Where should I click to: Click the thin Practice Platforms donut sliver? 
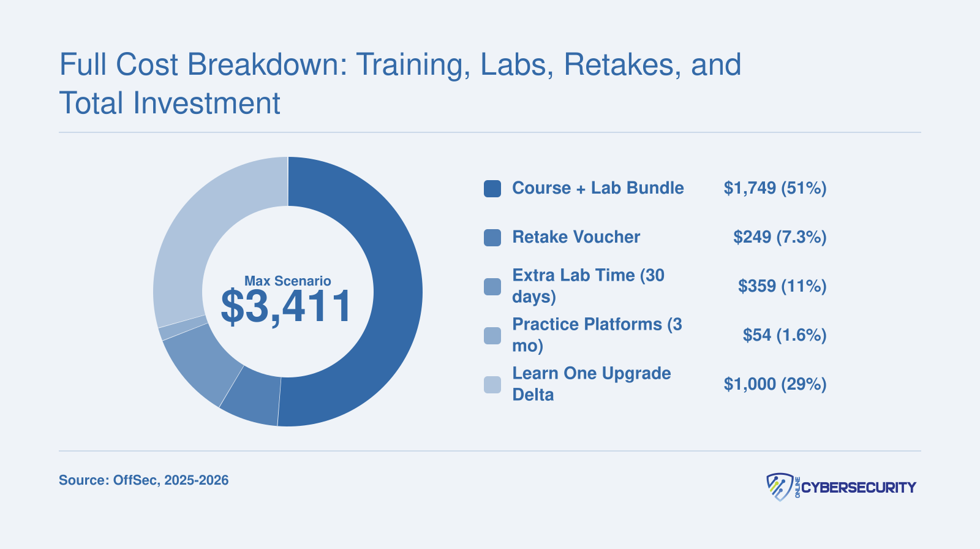182,328
